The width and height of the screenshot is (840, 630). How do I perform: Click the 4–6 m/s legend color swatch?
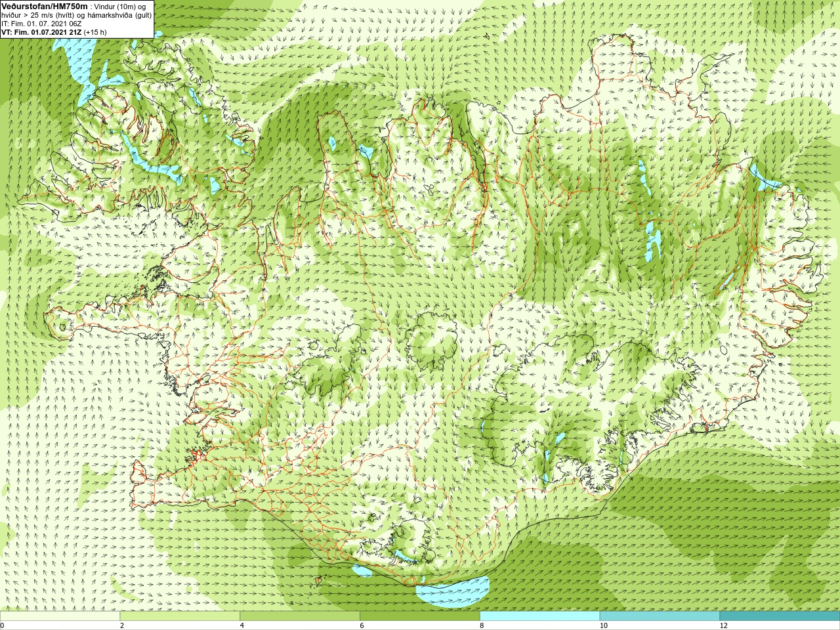300,616
